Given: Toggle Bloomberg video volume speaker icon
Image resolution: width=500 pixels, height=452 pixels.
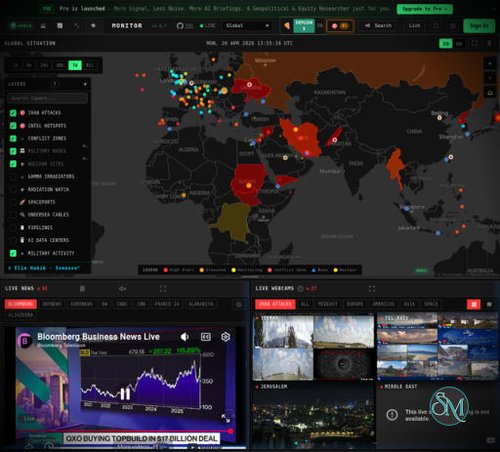Looking at the screenshot, I should pyautogui.click(x=185, y=337).
